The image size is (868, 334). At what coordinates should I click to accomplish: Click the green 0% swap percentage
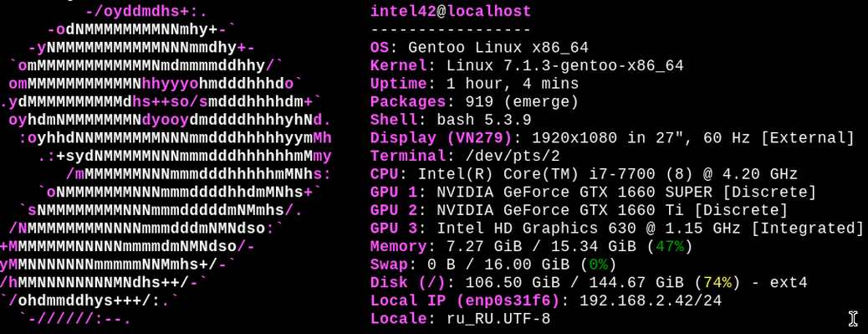click(599, 265)
